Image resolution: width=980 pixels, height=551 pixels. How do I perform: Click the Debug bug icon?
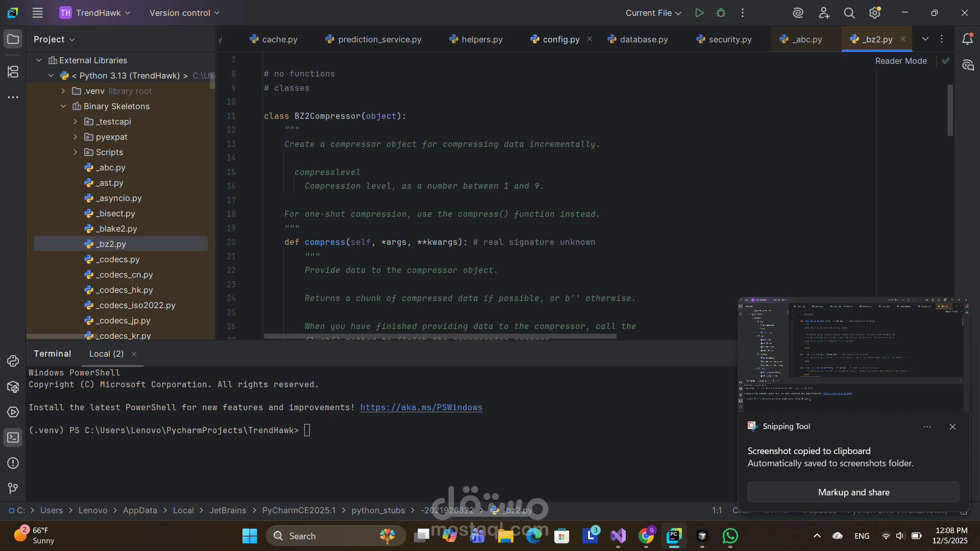tap(721, 13)
